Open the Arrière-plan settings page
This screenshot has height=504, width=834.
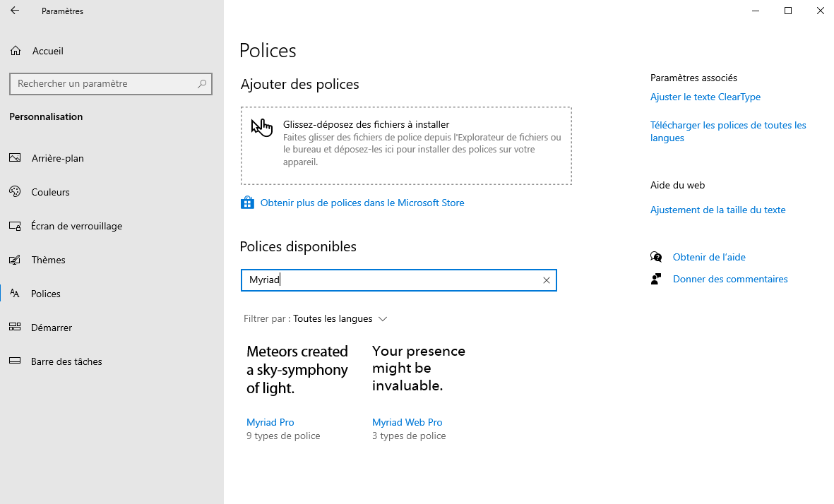[x=57, y=158]
